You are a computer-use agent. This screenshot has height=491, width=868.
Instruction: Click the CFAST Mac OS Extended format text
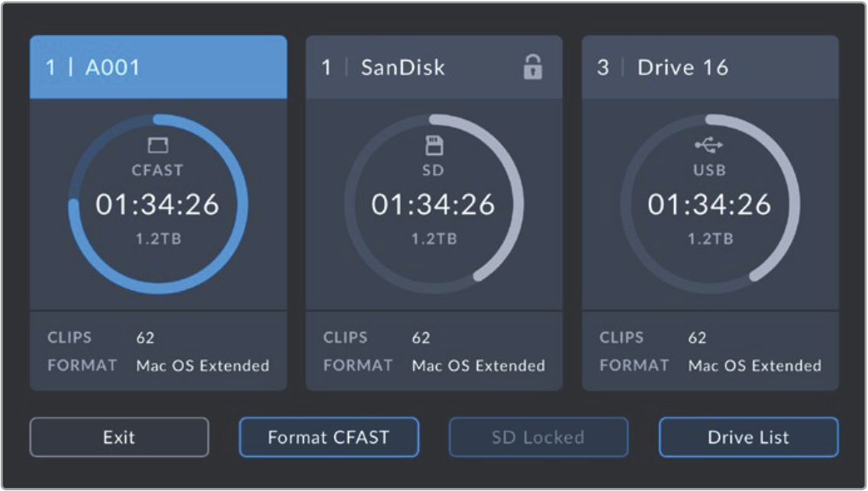click(x=202, y=366)
